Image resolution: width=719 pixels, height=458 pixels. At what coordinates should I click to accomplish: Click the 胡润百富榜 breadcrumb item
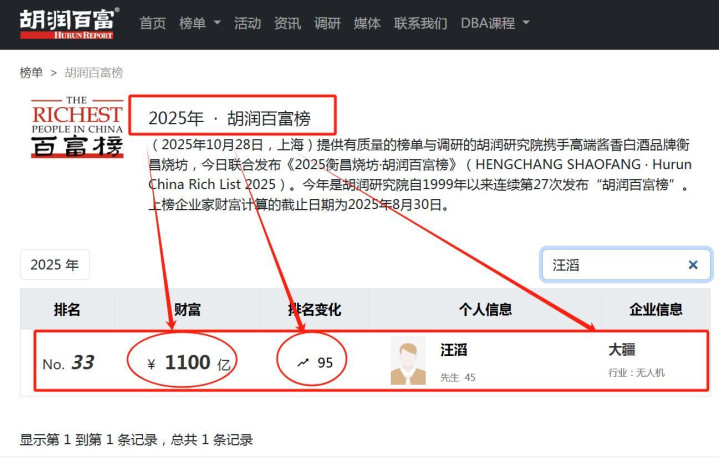94,72
